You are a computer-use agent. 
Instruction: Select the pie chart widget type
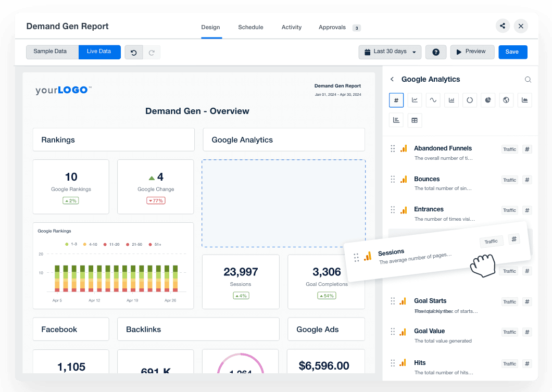488,100
